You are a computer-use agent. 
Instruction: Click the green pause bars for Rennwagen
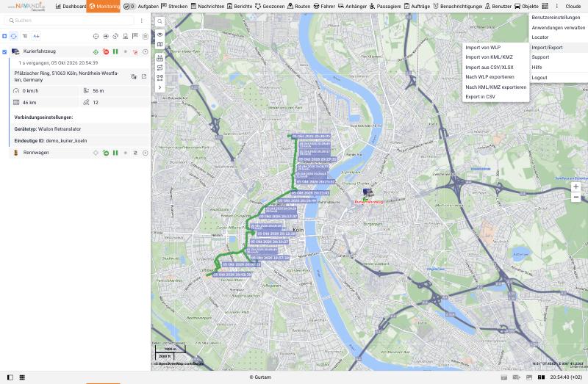coord(115,153)
